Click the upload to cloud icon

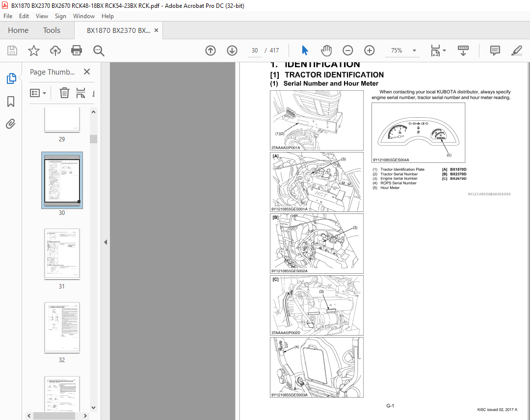coord(55,51)
